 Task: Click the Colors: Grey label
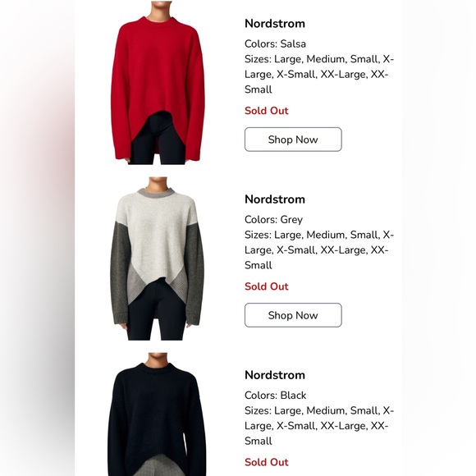pos(274,220)
